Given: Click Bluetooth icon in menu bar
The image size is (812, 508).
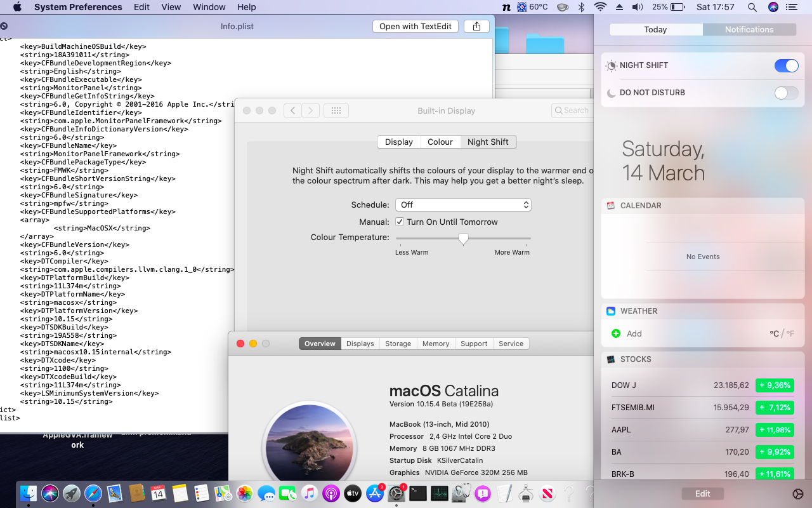Looking at the screenshot, I should [581, 7].
